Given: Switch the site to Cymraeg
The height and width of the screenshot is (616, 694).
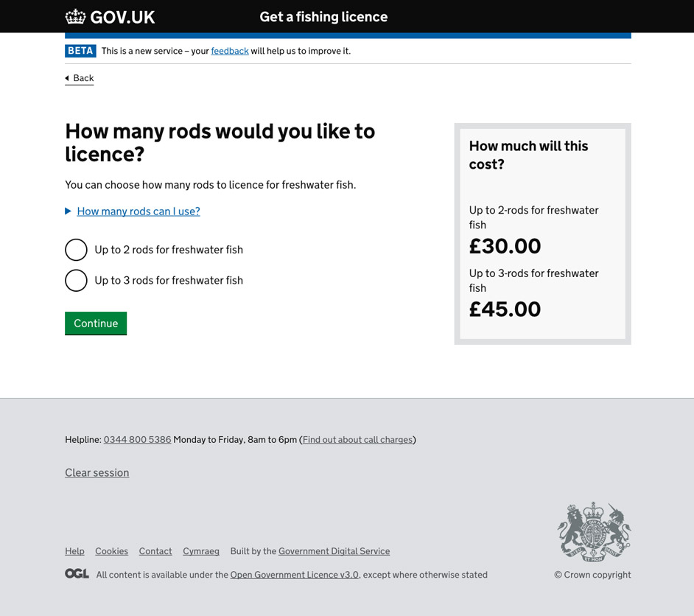Looking at the screenshot, I should coord(201,550).
